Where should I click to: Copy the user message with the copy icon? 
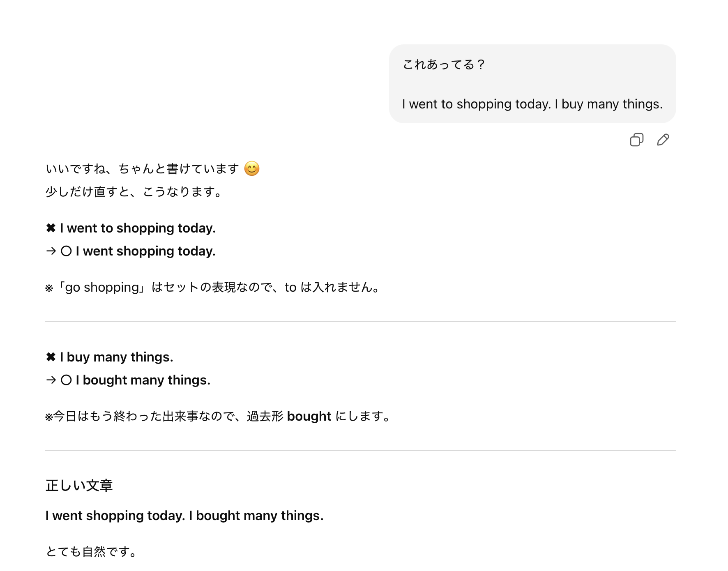coord(636,140)
